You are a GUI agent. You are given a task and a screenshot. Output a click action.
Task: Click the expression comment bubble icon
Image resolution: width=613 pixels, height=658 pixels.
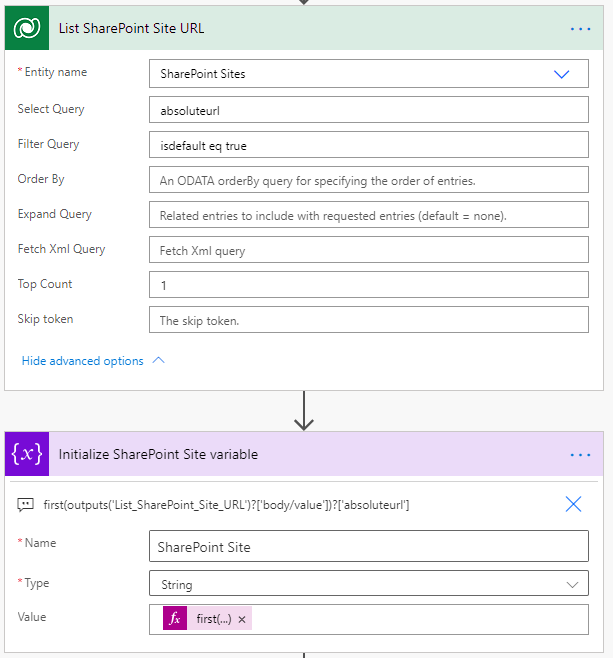coord(26,505)
